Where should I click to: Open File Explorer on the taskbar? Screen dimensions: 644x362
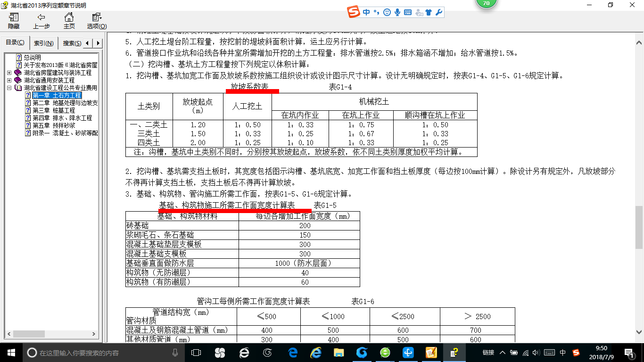pos(339,352)
